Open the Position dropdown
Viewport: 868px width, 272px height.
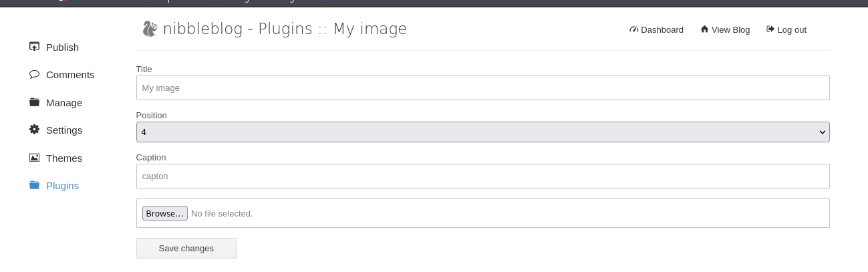click(x=482, y=132)
